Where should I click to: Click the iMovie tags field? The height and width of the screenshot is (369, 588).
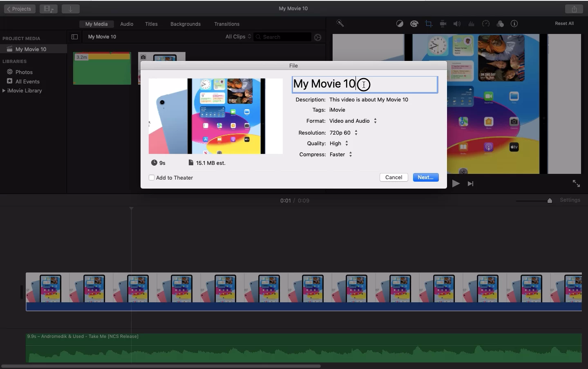coord(337,110)
